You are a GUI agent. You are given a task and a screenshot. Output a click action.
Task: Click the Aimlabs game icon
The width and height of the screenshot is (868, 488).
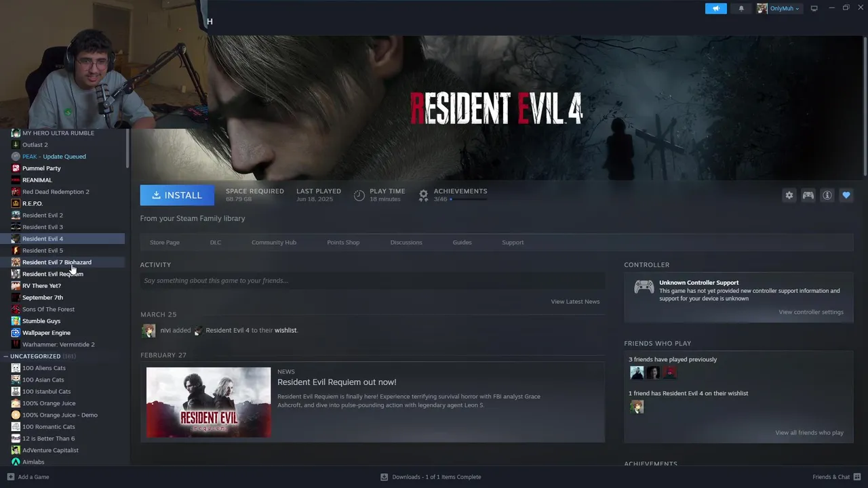(16, 462)
